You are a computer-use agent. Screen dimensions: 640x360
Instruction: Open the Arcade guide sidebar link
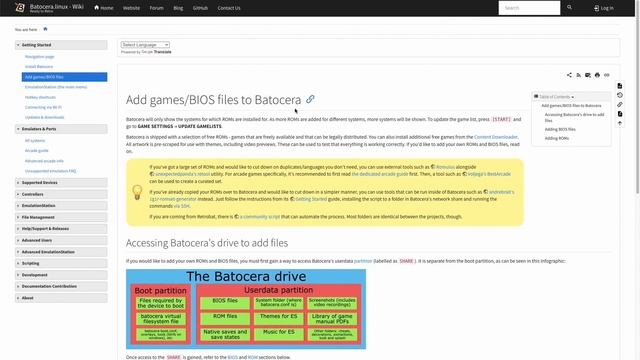37,151
